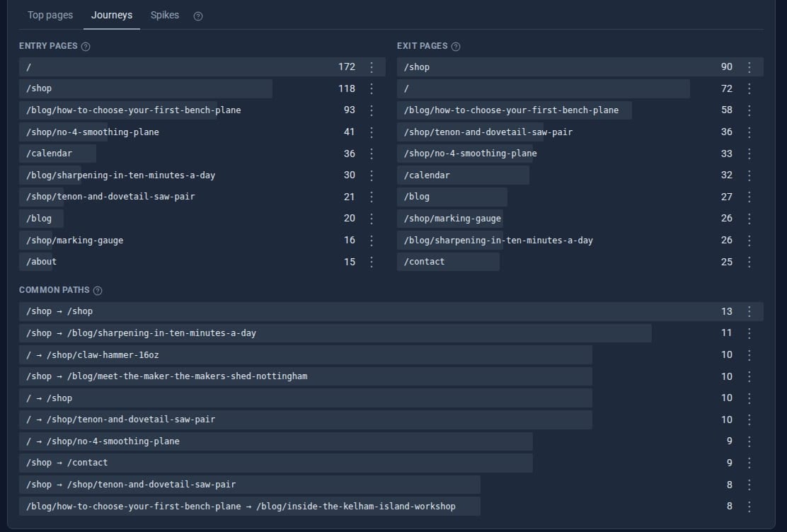Image resolution: width=787 pixels, height=532 pixels.
Task: Open options for exit tenon-and-dovetail-saw-pair (36)
Action: coord(749,132)
